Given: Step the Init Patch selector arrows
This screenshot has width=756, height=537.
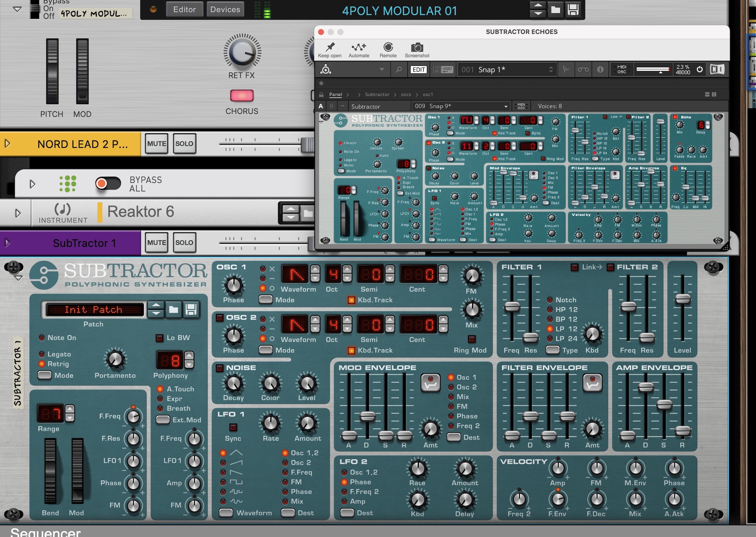Looking at the screenshot, I should point(156,309).
